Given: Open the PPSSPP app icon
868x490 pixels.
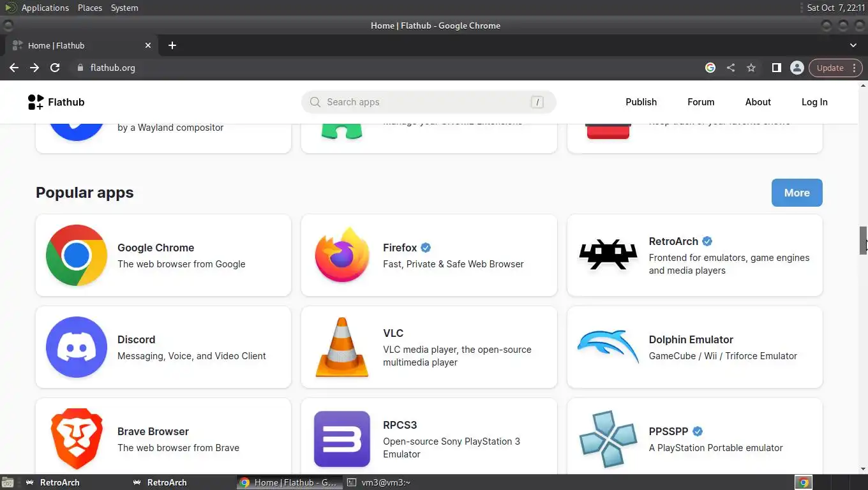Looking at the screenshot, I should 608,439.
